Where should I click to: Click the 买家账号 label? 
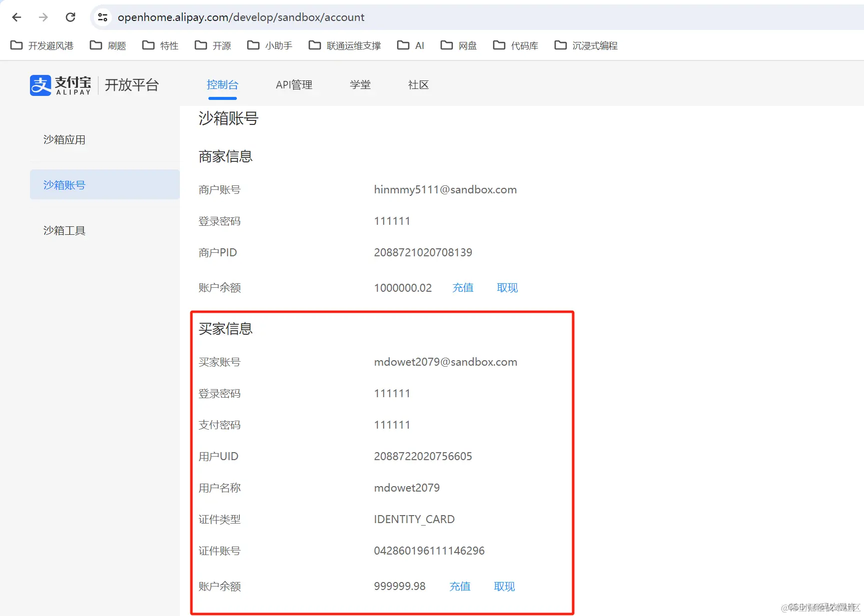pos(219,362)
